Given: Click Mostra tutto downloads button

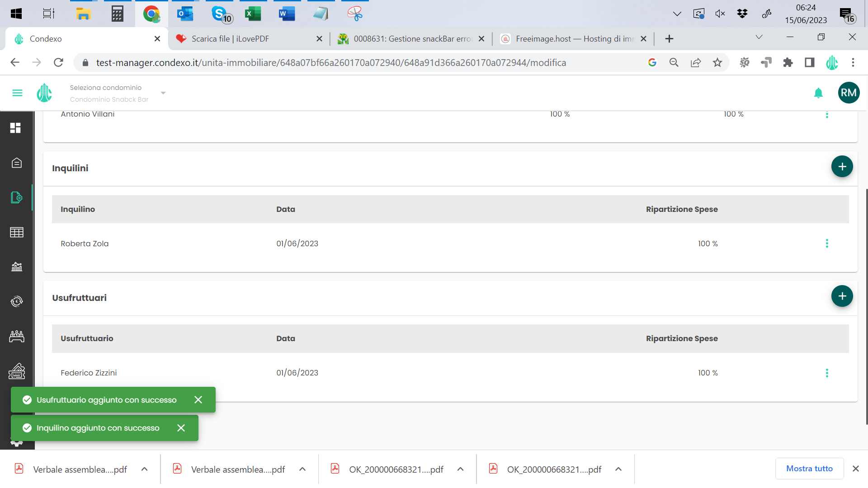Looking at the screenshot, I should [x=809, y=469].
